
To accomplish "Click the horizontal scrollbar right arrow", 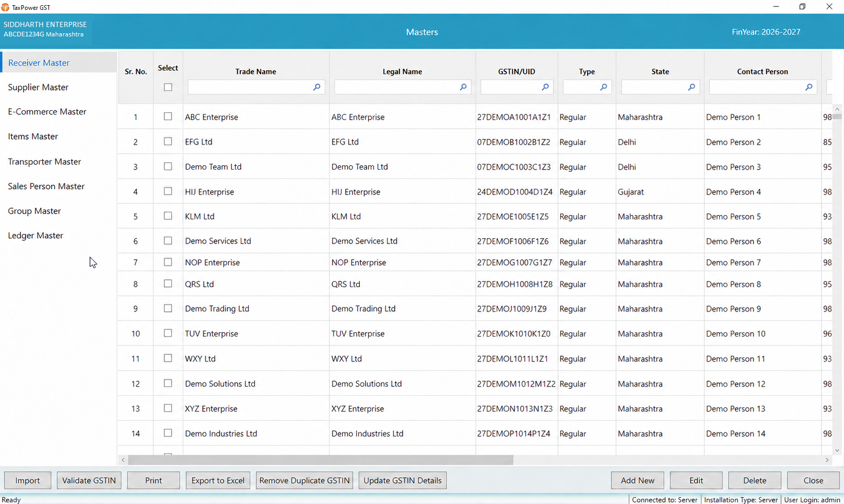I will (x=827, y=460).
